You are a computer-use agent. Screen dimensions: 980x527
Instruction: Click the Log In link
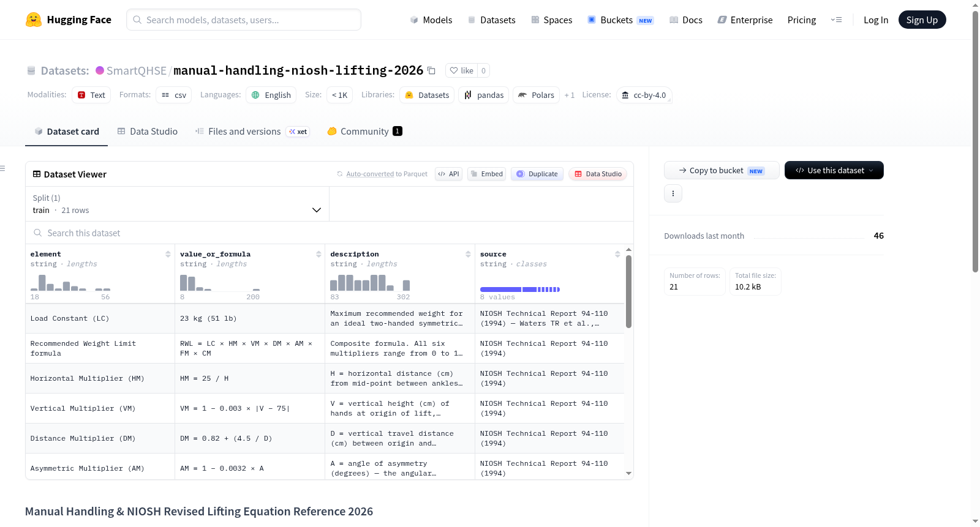[x=876, y=20]
